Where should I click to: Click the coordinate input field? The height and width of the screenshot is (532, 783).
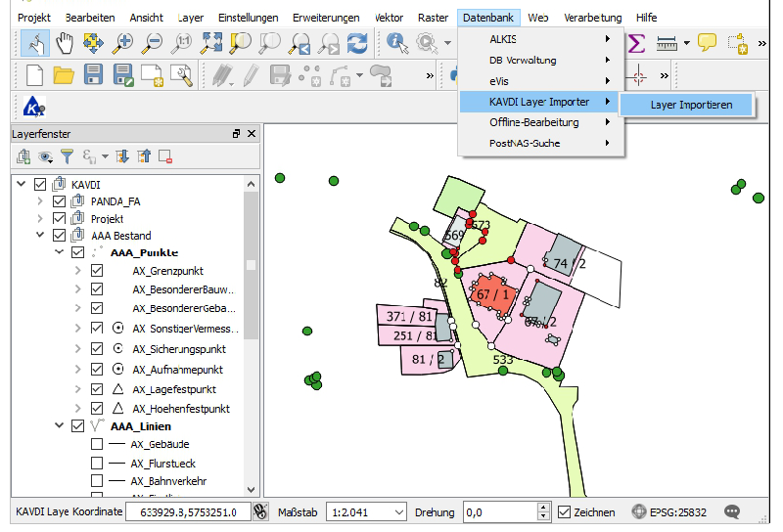point(188,511)
